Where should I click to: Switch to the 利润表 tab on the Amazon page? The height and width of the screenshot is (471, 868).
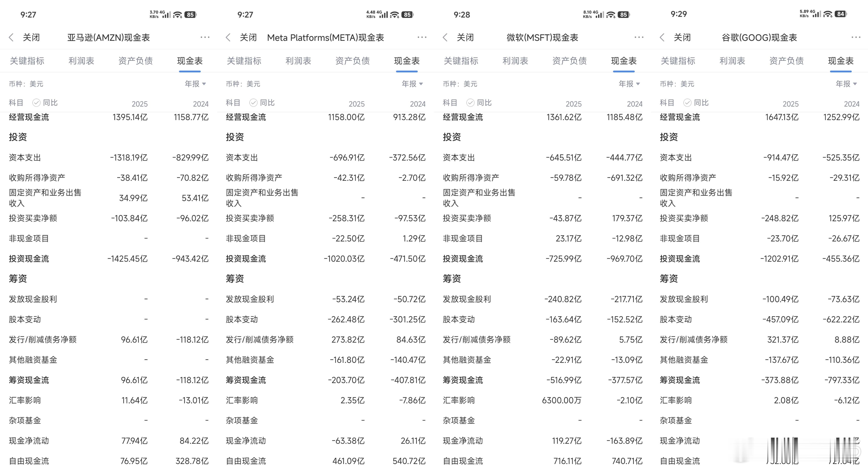click(x=81, y=61)
